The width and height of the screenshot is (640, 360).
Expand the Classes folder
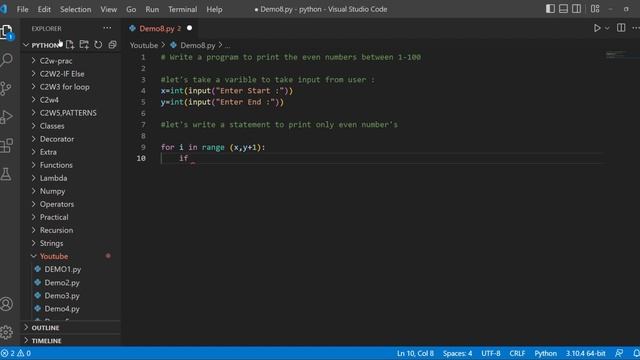(x=52, y=126)
